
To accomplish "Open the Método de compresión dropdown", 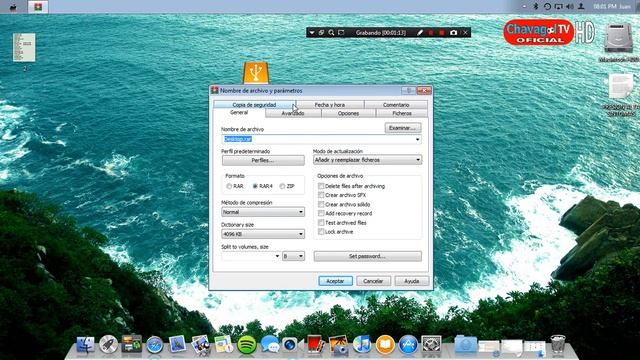I will click(263, 212).
